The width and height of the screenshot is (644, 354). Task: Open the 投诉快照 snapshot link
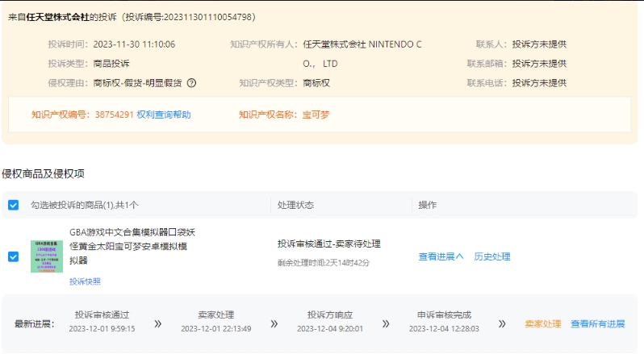tap(85, 281)
